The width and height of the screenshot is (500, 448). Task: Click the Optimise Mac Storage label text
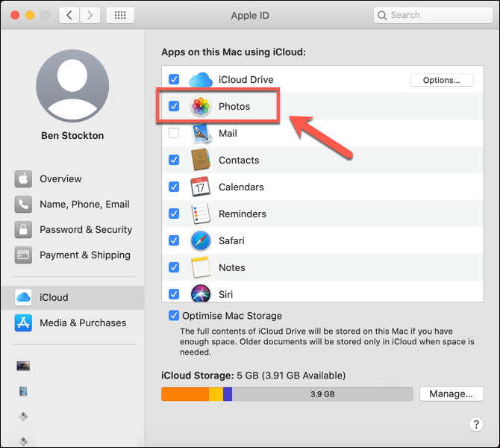[x=232, y=316]
